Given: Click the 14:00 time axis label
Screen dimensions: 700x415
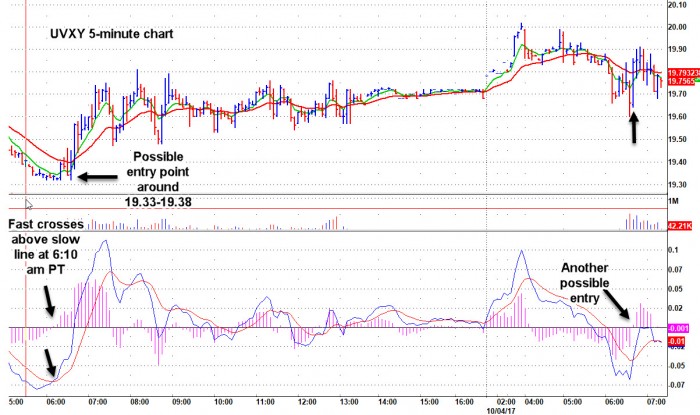Looking at the screenshot, I should point(387,402).
